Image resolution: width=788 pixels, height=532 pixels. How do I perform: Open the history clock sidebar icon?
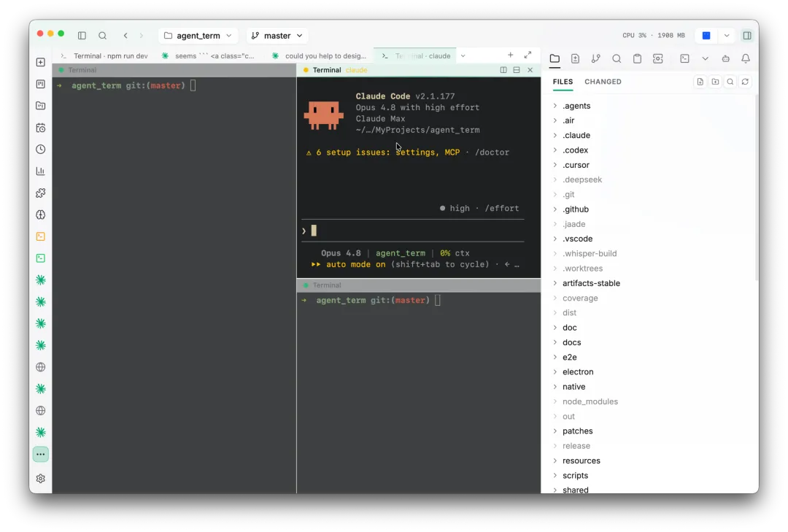41,150
